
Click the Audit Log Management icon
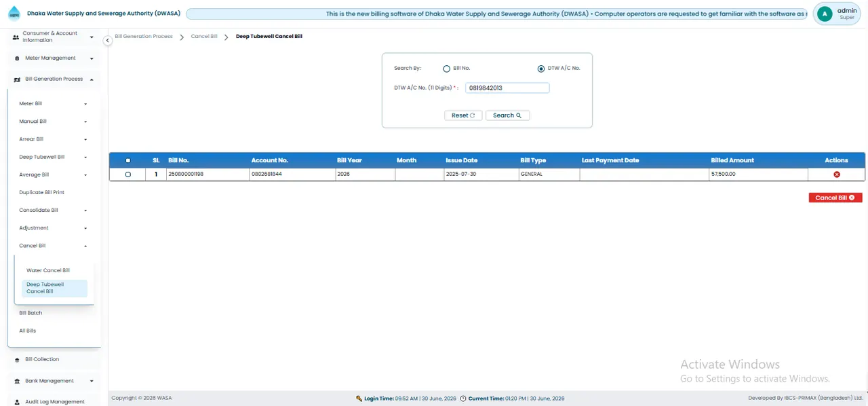[17, 402]
